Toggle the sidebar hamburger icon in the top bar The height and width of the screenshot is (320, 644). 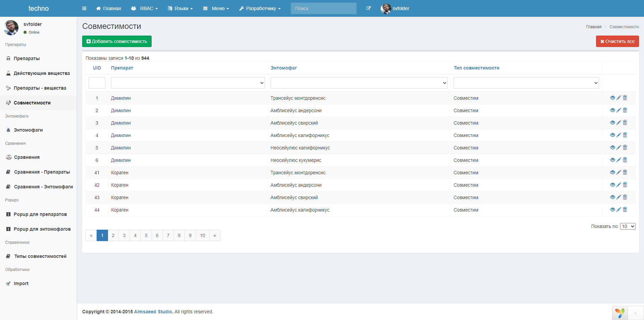pyautogui.click(x=84, y=8)
